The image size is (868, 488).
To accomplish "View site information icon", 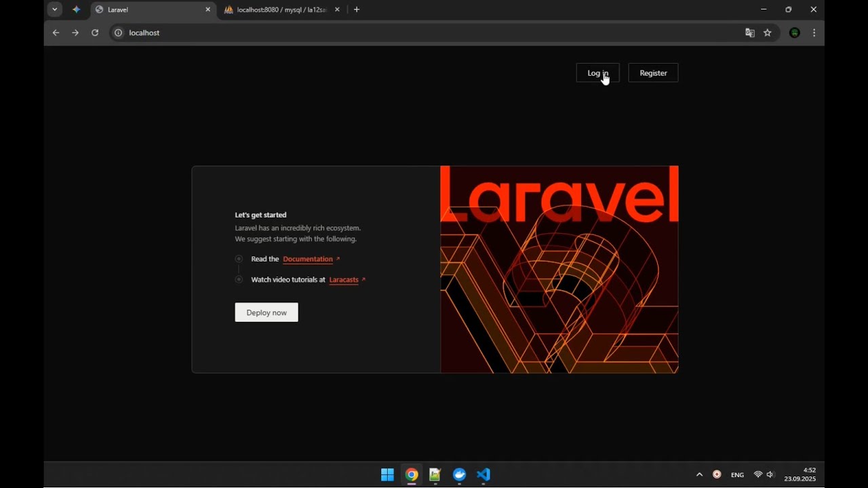I will pyautogui.click(x=118, y=33).
